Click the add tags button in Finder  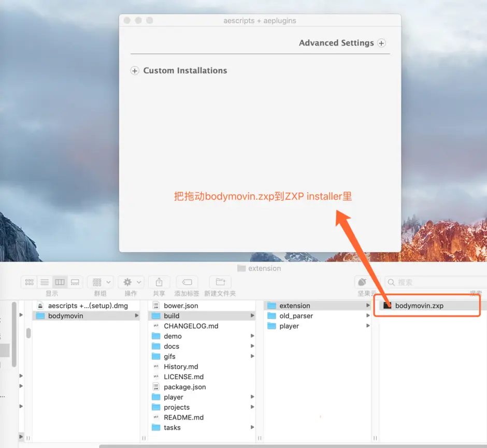pos(187,282)
